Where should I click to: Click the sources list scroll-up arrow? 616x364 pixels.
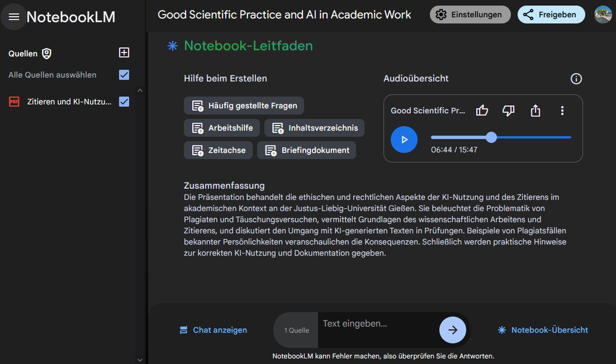click(140, 91)
